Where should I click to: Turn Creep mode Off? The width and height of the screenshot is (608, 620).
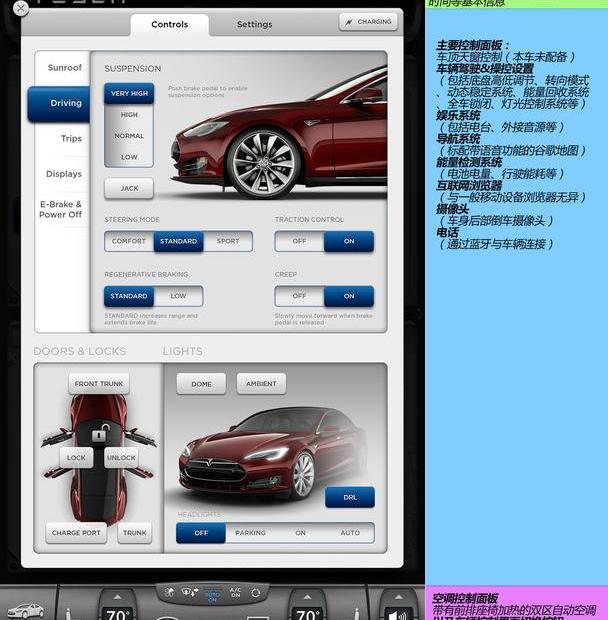[299, 296]
